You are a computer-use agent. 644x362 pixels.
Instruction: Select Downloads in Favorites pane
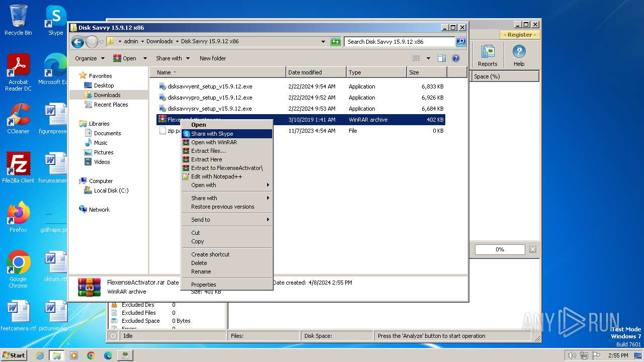click(107, 95)
